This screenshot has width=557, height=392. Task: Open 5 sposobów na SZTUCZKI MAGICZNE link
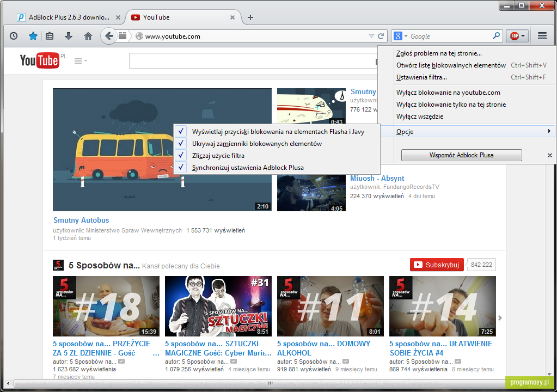(x=218, y=348)
